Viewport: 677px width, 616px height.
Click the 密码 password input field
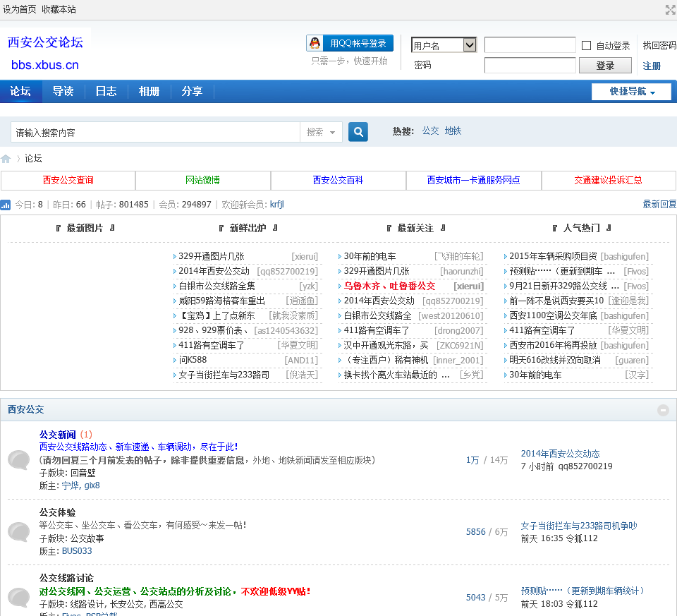tap(530, 66)
